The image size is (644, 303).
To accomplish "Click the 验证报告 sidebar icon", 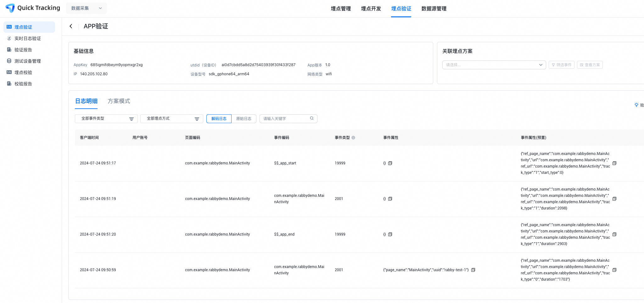I will (x=9, y=50).
